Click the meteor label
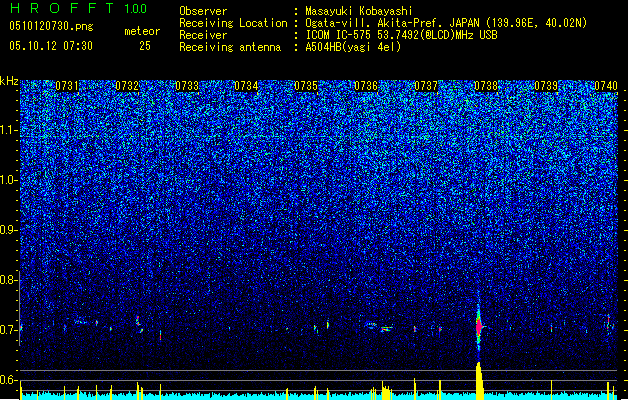This screenshot has width=629, height=400. pyautogui.click(x=142, y=31)
